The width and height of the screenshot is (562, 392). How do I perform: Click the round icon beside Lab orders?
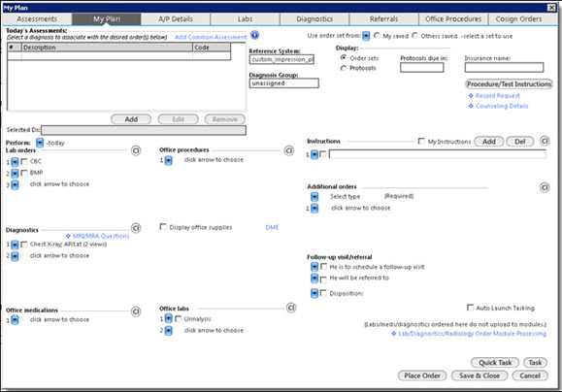[x=136, y=150]
